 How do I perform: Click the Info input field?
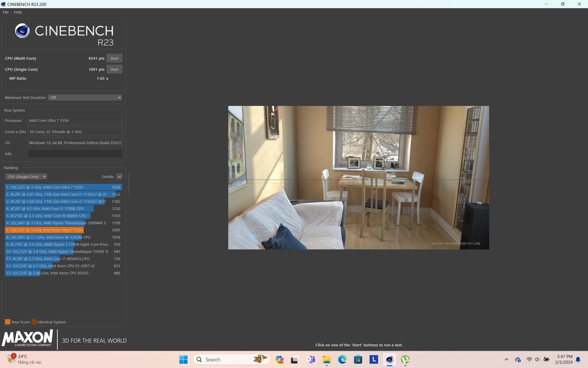75,154
